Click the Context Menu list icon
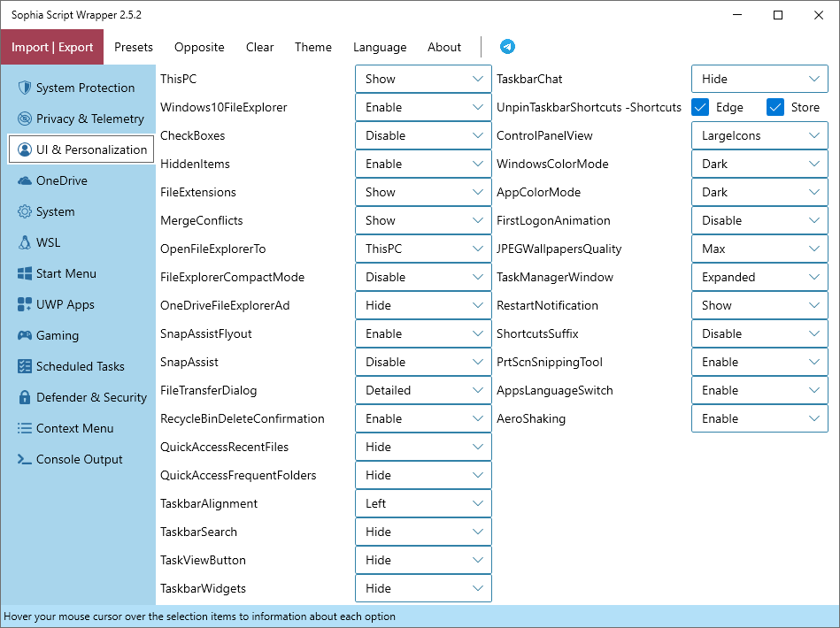Viewport: 840px width, 628px height. 25,428
